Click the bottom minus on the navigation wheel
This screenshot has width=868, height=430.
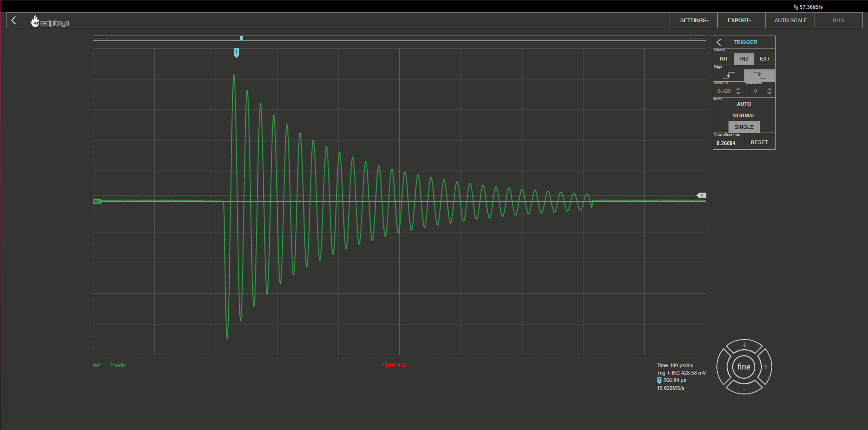click(x=744, y=389)
